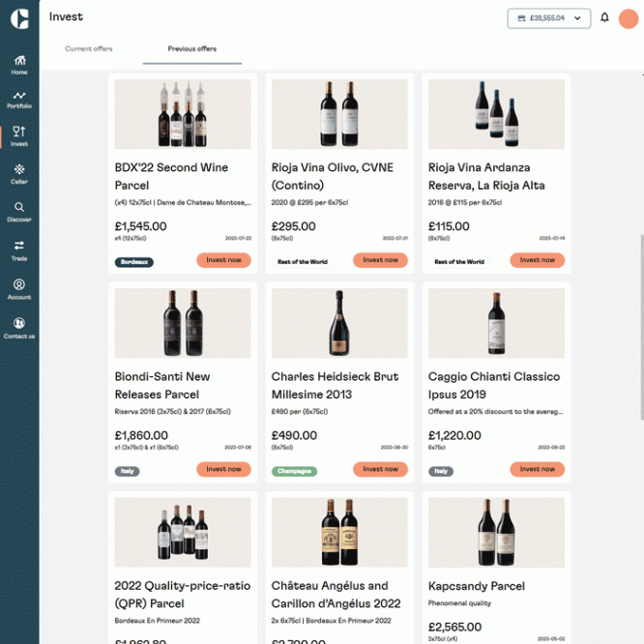Image resolution: width=644 pixels, height=644 pixels.
Task: Open Château Angélus and Carillon d'Angélus 2022 title
Action: [336, 595]
